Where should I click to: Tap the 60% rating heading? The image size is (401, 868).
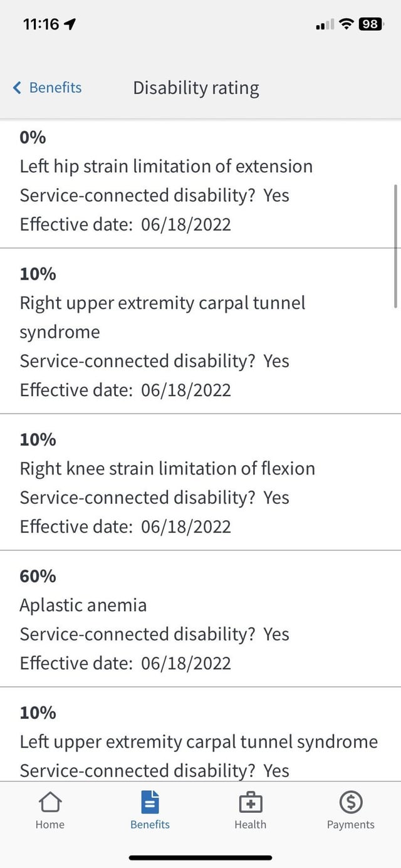[38, 576]
